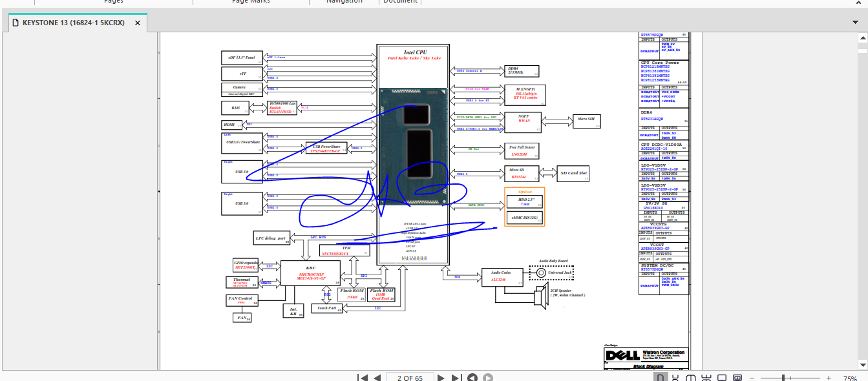
Task: Click the FAN Control block
Action: (242, 300)
